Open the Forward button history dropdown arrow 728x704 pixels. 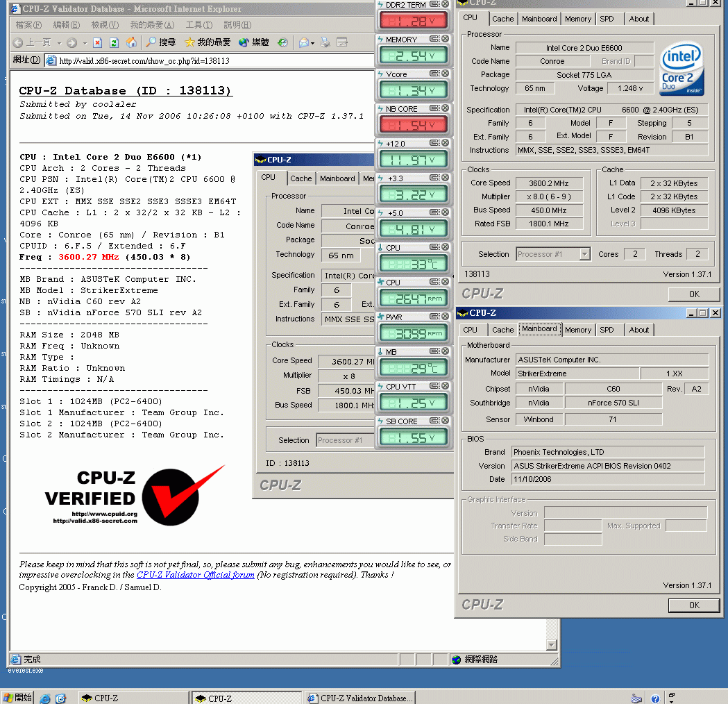point(85,43)
